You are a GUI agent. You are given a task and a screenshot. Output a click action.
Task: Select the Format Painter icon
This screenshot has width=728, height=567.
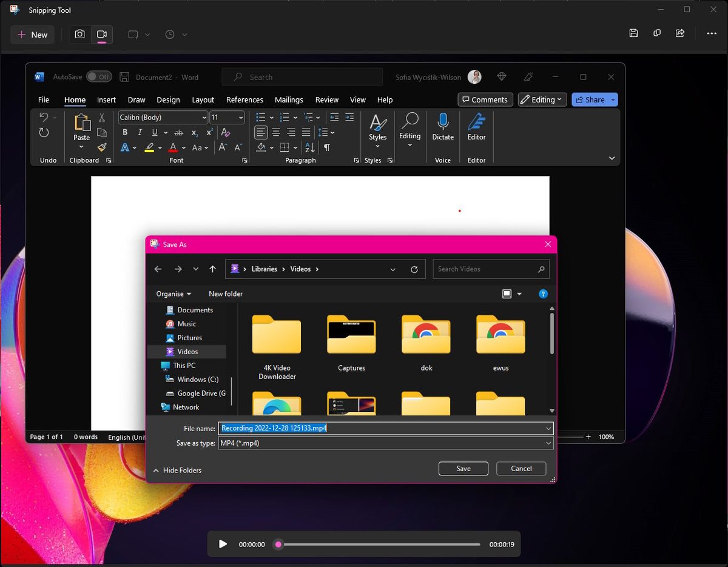pyautogui.click(x=102, y=147)
